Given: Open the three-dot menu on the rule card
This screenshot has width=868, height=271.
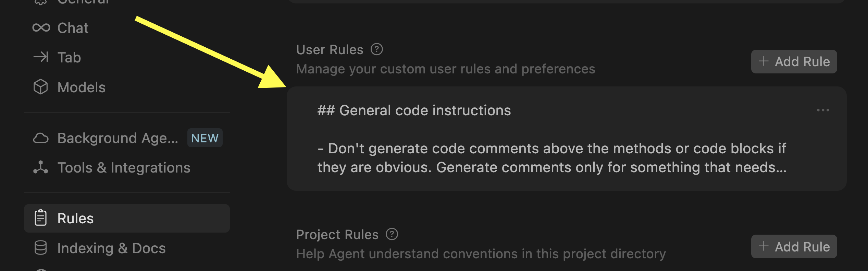Looking at the screenshot, I should pos(823,110).
